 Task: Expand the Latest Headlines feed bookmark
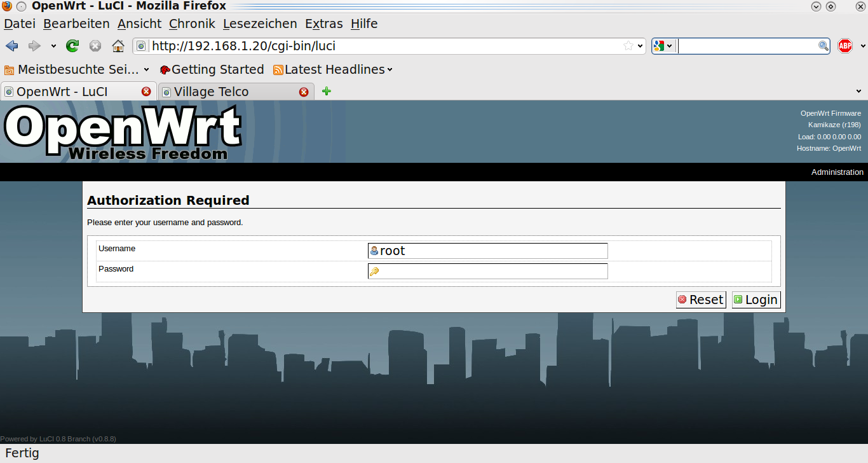coord(332,69)
